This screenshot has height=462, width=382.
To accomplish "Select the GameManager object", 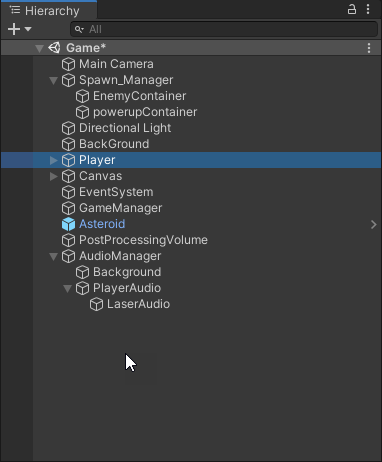I will (x=120, y=208).
